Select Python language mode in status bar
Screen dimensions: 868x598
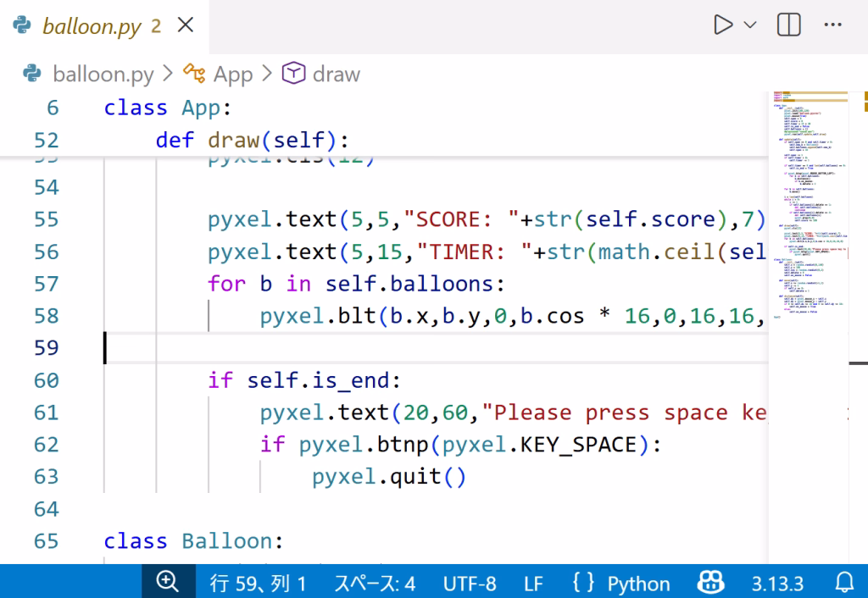click(x=637, y=583)
